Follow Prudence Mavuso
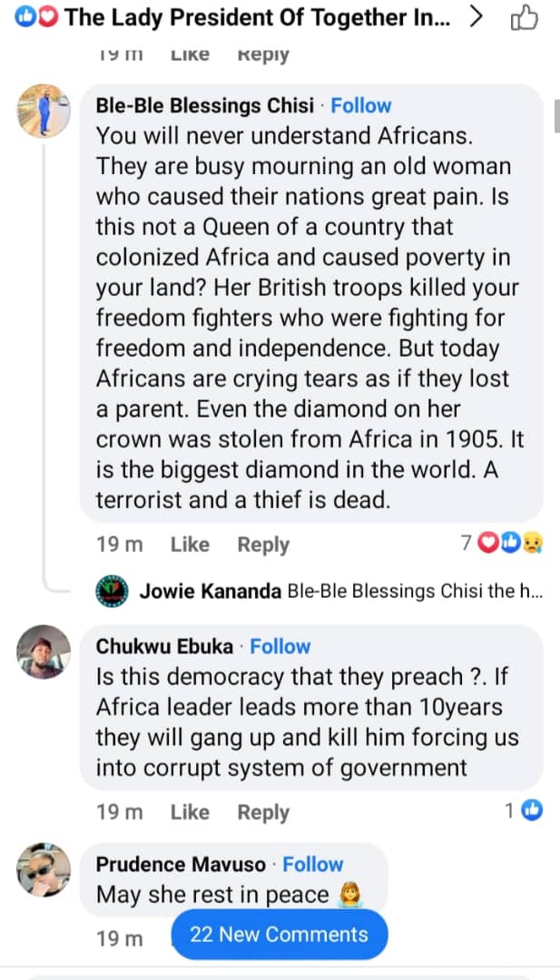The width and height of the screenshot is (560, 980). click(313, 864)
